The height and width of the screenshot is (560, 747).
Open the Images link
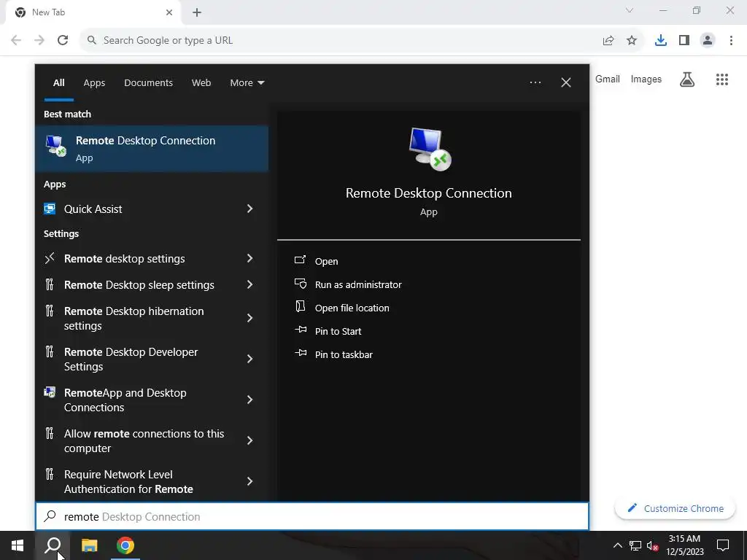coord(646,79)
